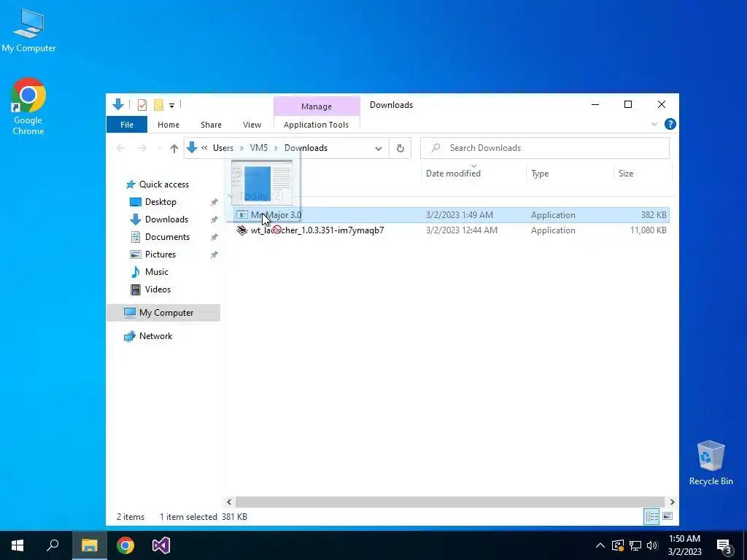The width and height of the screenshot is (747, 560).
Task: Select My Computer in navigation pane
Action: (163, 313)
